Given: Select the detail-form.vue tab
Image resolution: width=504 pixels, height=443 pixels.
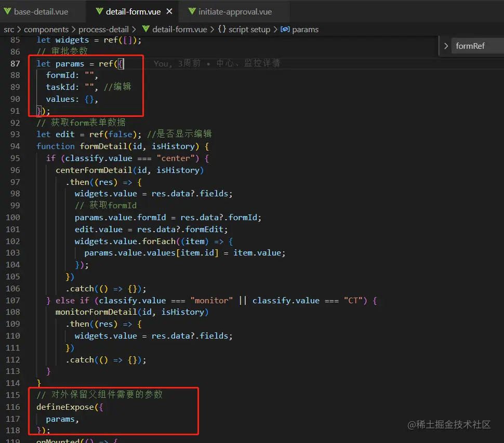Looking at the screenshot, I should click(x=133, y=11).
